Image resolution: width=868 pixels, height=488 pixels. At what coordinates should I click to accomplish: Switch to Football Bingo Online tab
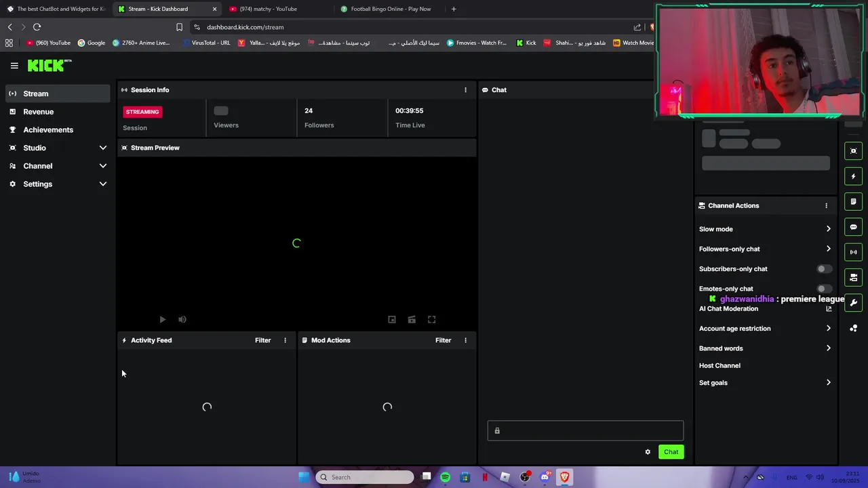tap(389, 9)
